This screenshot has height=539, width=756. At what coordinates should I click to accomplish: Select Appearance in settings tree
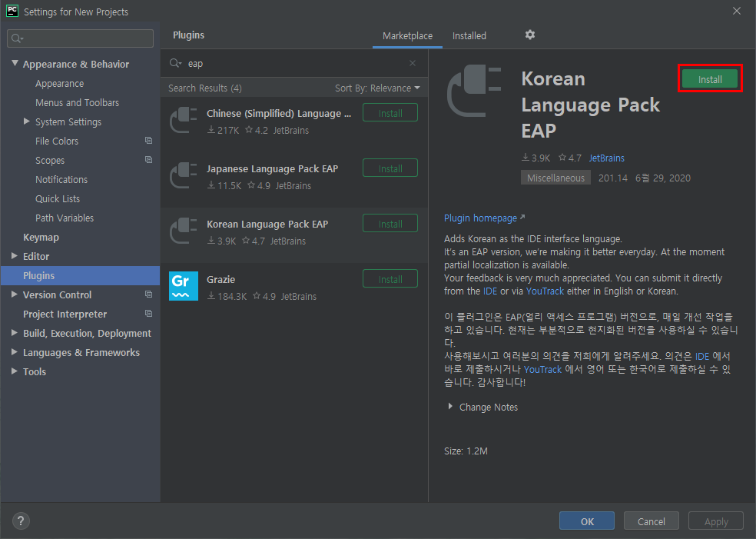click(x=59, y=84)
